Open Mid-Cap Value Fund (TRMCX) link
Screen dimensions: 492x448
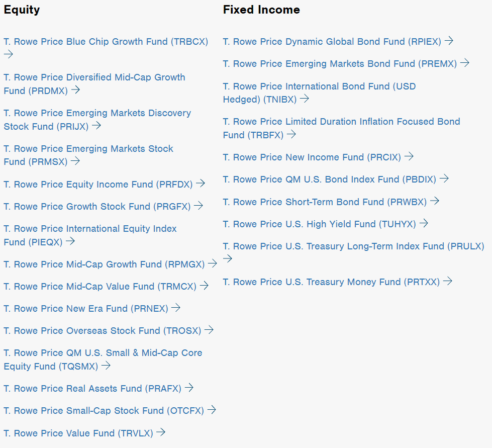click(x=100, y=286)
